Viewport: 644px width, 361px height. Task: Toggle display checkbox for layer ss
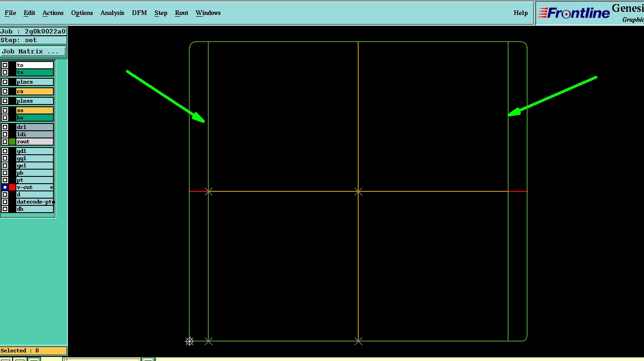(x=5, y=110)
